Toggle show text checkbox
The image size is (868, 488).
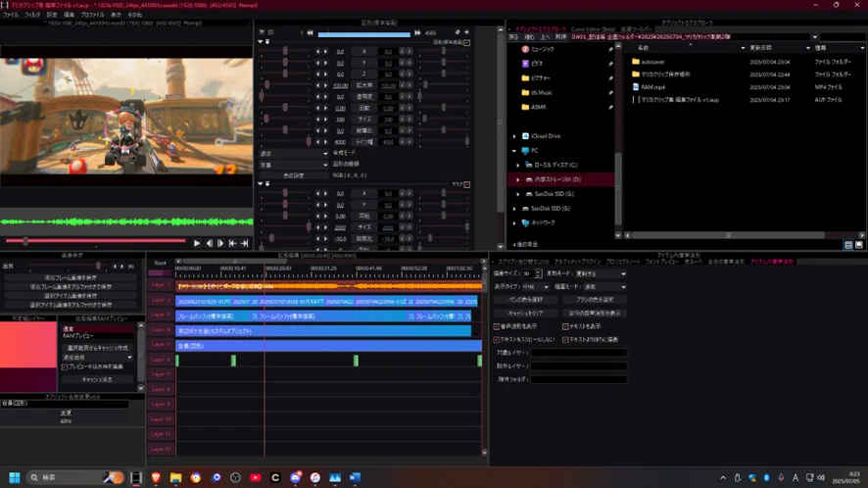(x=565, y=327)
